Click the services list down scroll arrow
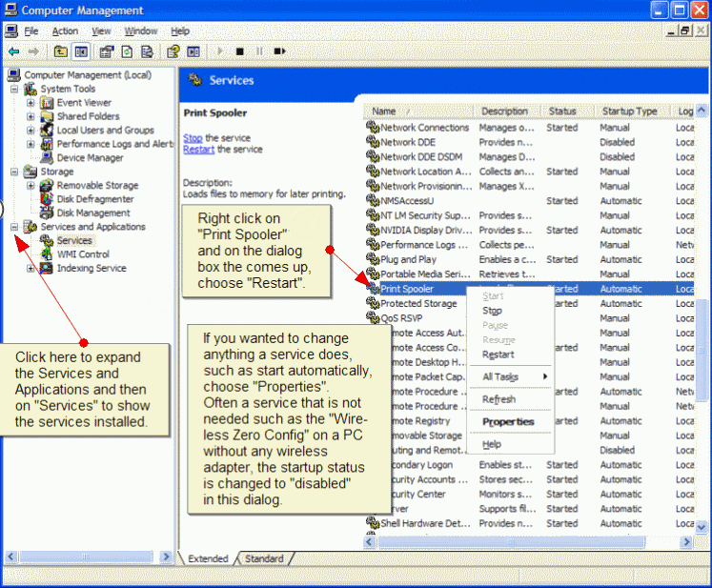Screen dimensions: 712x588 702,528
